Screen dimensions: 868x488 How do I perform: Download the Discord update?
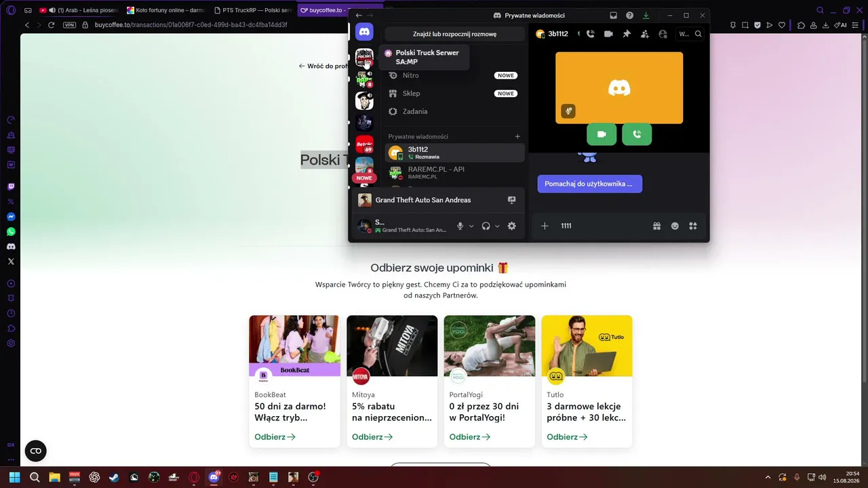click(646, 16)
